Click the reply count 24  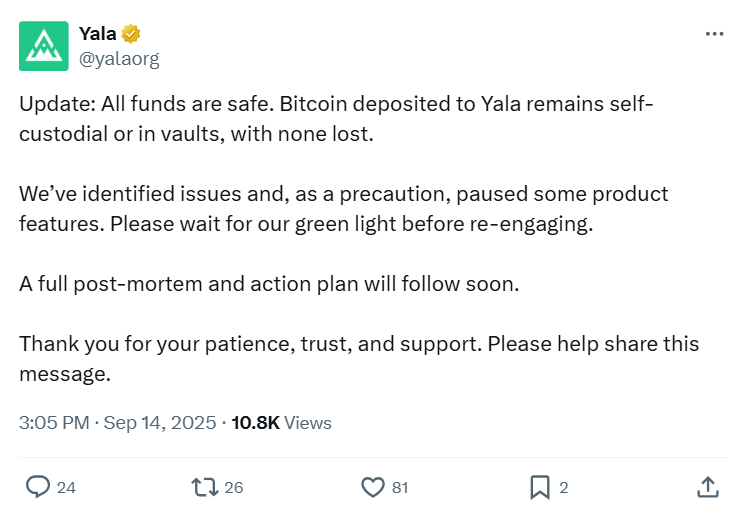tap(66, 488)
